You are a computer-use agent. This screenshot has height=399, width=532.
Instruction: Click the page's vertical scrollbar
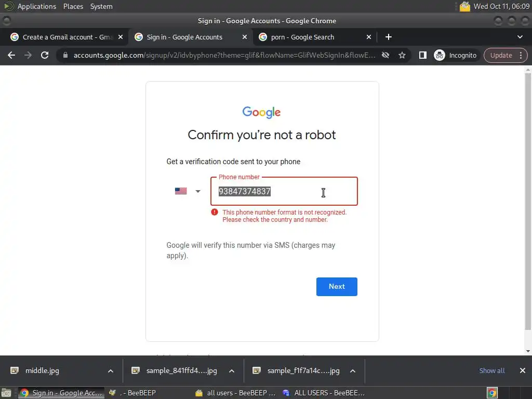(528, 201)
